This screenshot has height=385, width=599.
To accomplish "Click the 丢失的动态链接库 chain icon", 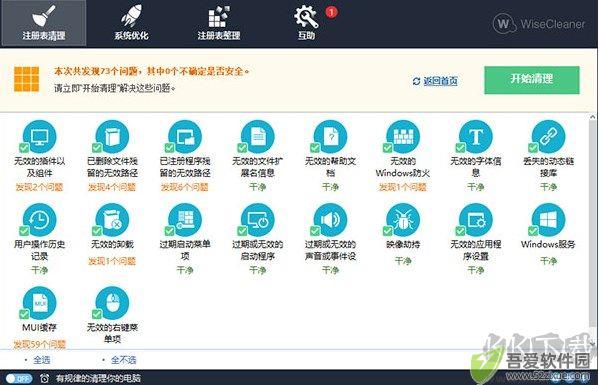I will click(549, 137).
